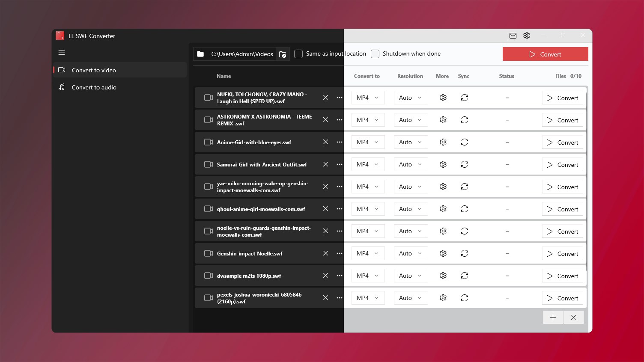Click the file list vertical scrollbar
This screenshot has height=362, width=644.
point(586,180)
